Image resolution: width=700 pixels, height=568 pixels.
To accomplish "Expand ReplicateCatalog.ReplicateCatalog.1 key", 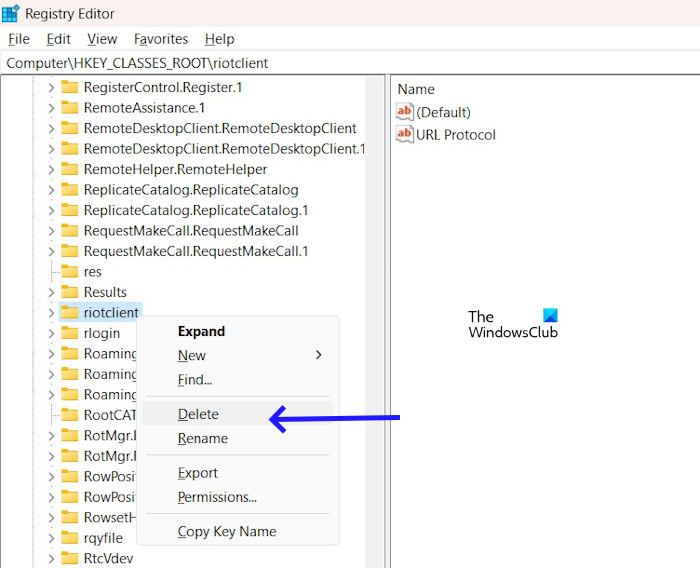I will pos(51,210).
